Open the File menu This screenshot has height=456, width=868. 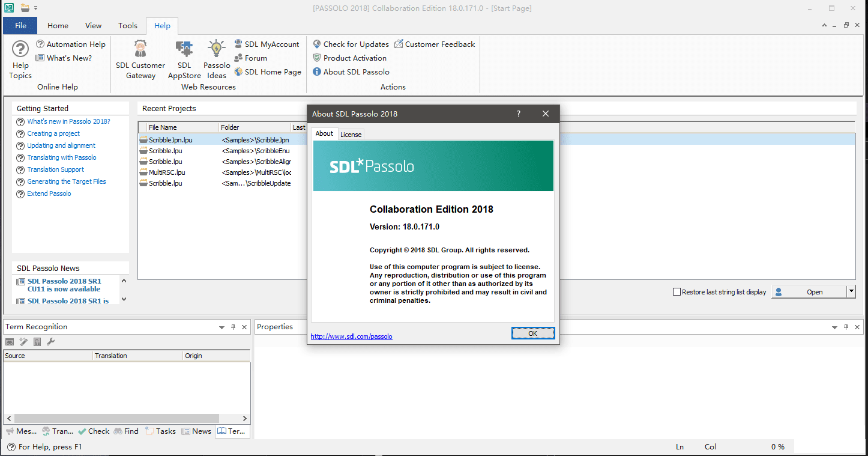20,25
